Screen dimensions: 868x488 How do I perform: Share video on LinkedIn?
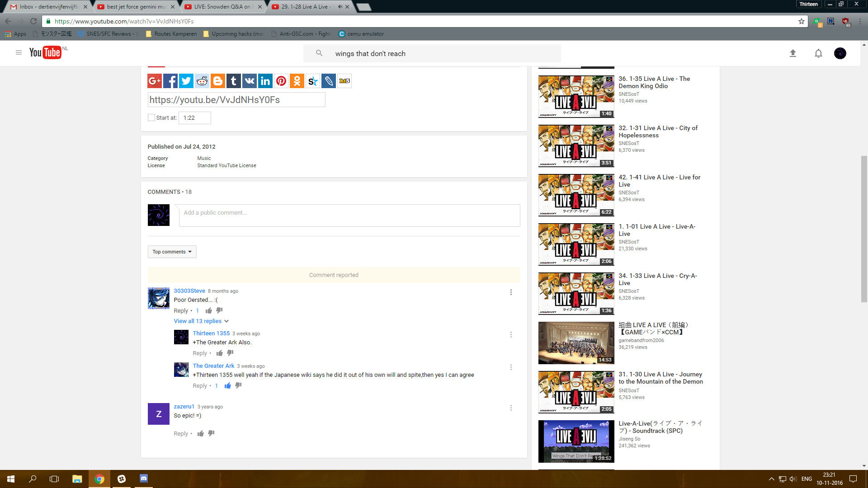click(265, 81)
